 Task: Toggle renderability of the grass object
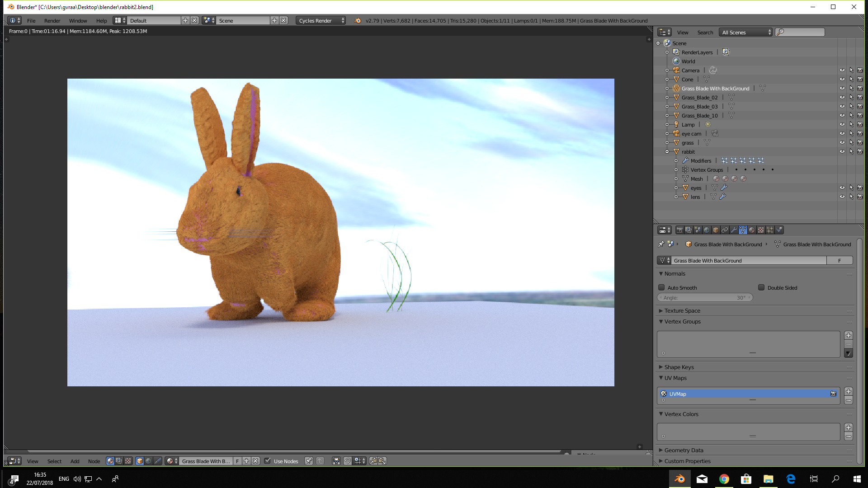(860, 143)
